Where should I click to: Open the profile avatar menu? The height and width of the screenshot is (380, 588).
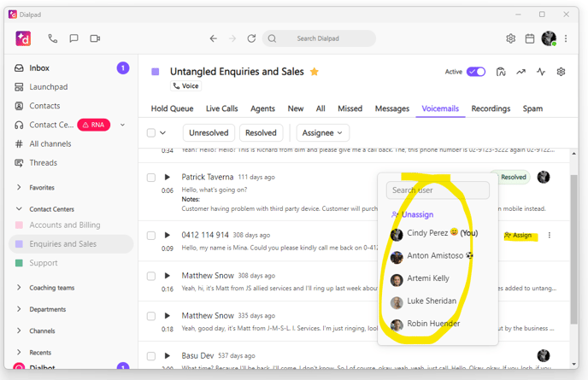[549, 38]
